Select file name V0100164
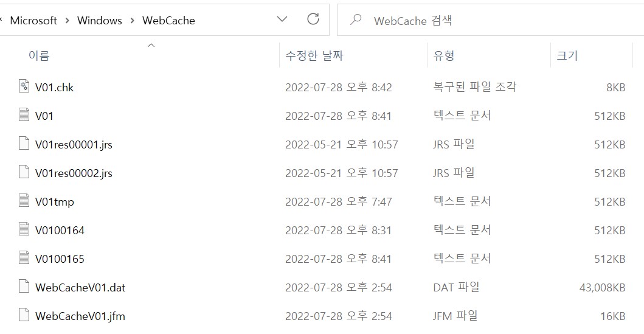 click(x=60, y=231)
